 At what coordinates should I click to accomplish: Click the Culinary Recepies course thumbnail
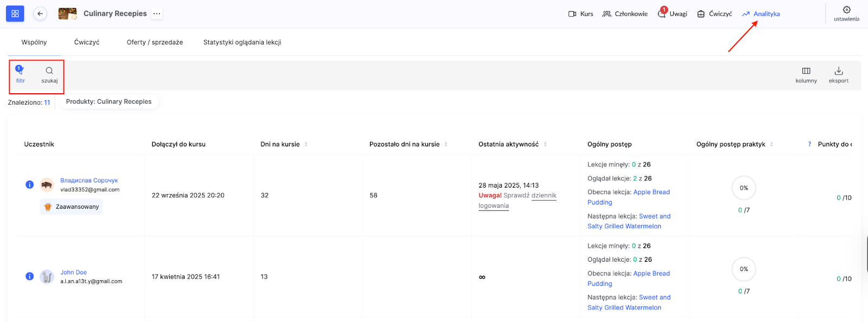click(67, 14)
